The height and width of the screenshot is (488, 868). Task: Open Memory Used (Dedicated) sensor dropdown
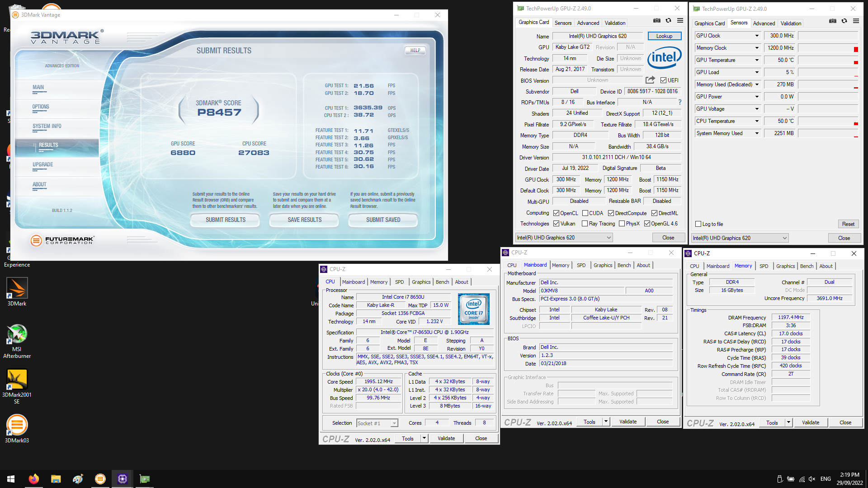(756, 84)
